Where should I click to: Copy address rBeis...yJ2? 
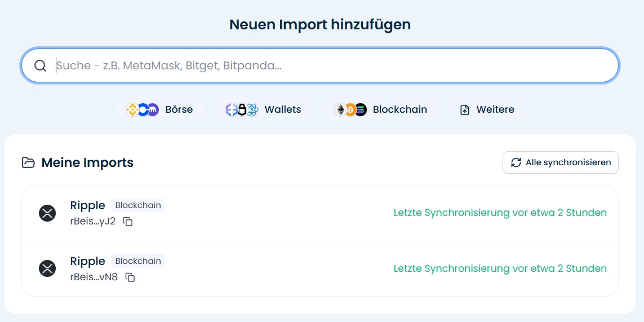(128, 222)
